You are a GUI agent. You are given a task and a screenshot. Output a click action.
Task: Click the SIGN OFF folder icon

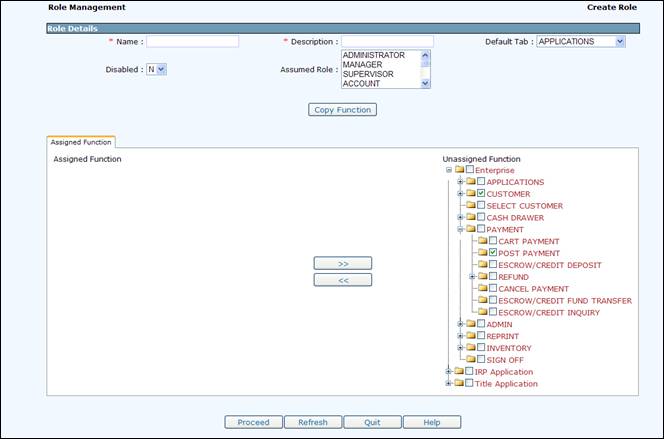click(469, 360)
